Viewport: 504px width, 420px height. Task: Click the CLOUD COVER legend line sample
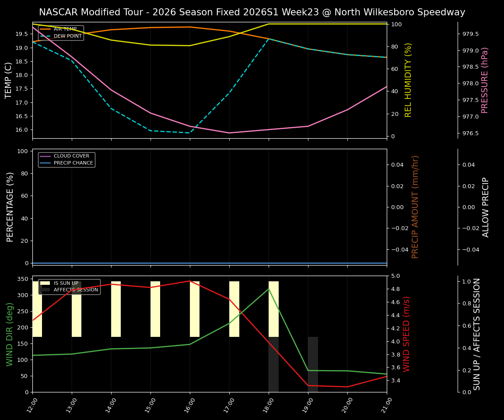tap(46, 156)
